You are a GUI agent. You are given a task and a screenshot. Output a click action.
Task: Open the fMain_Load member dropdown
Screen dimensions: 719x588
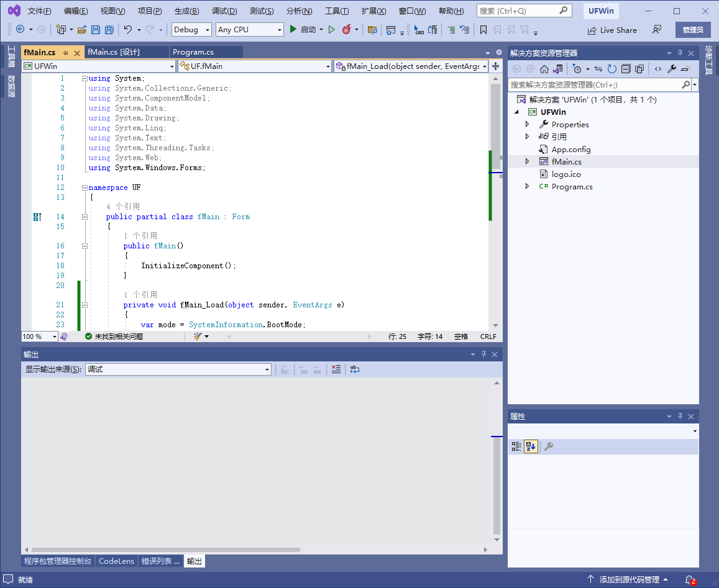point(411,66)
